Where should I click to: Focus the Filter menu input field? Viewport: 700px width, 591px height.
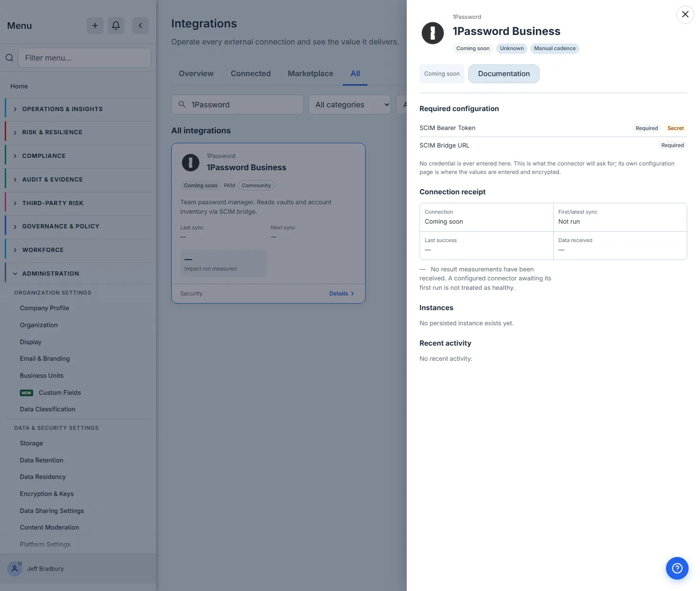pyautogui.click(x=85, y=58)
